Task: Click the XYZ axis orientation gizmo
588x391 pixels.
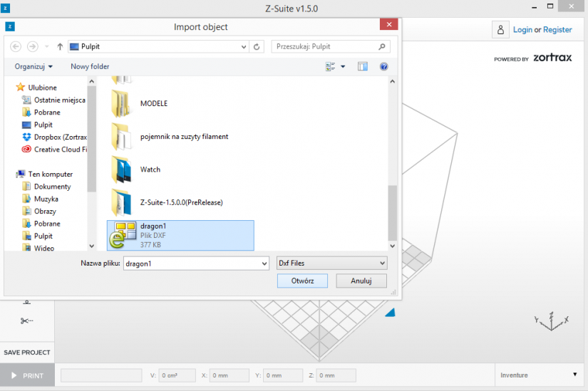Action: [552, 321]
